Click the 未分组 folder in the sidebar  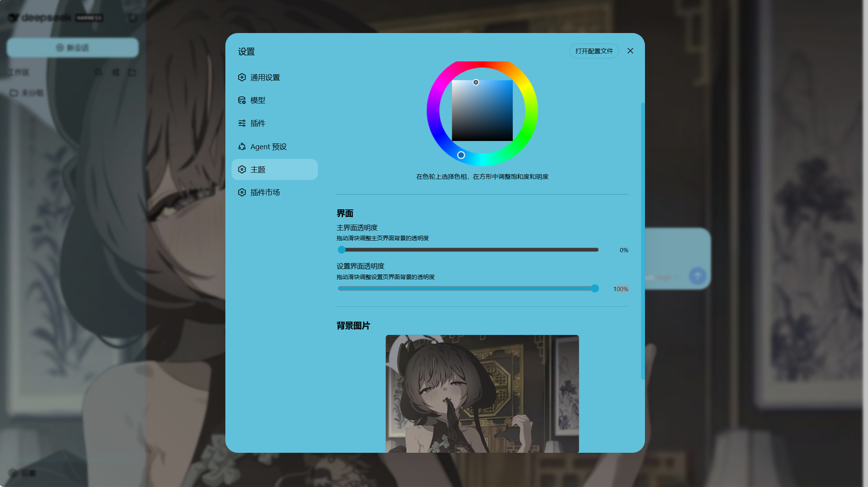[27, 93]
